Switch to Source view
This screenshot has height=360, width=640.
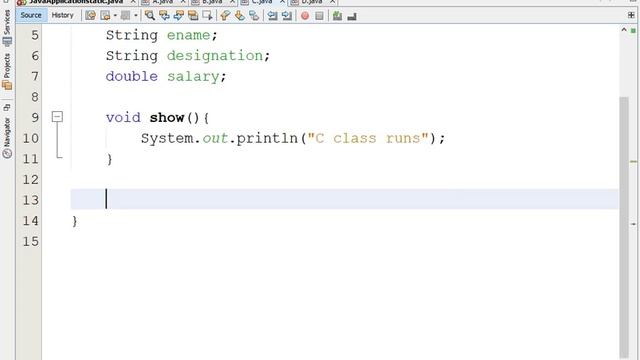(31, 16)
